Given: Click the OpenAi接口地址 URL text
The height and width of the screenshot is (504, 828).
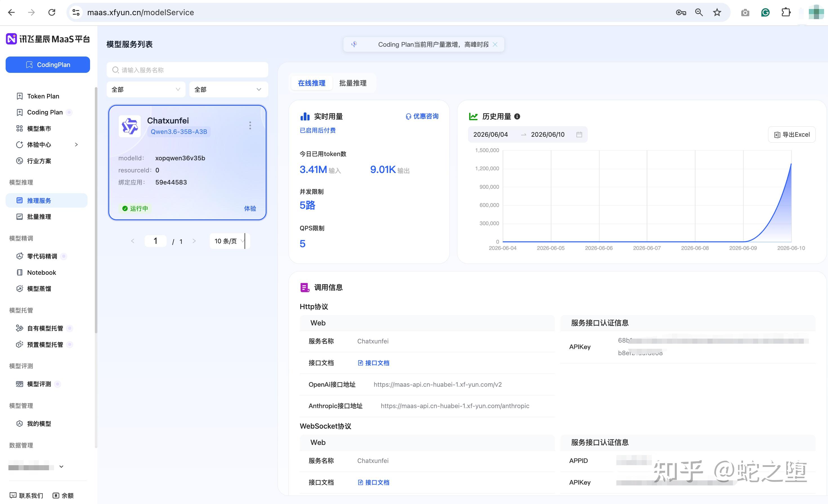Looking at the screenshot, I should click(438, 384).
